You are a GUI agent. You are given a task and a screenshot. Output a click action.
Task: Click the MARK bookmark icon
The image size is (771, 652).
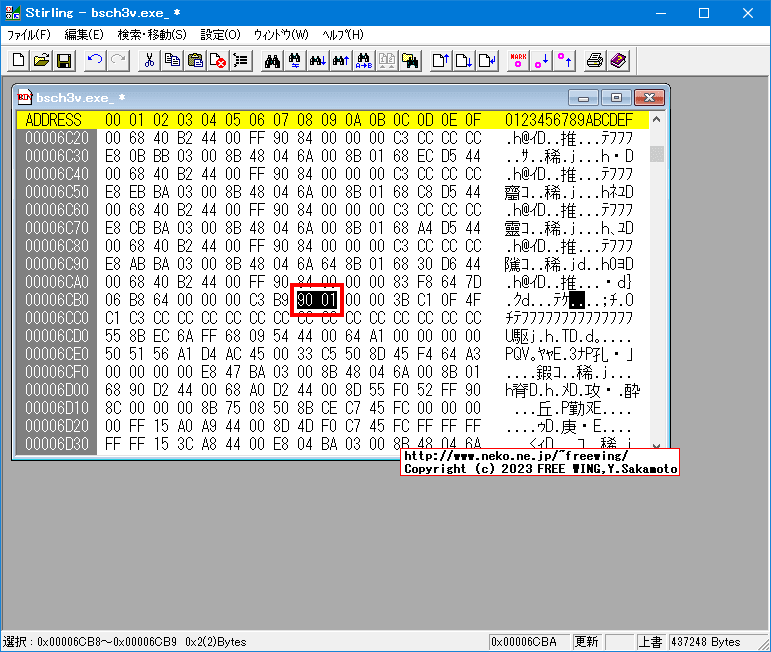pos(517,61)
